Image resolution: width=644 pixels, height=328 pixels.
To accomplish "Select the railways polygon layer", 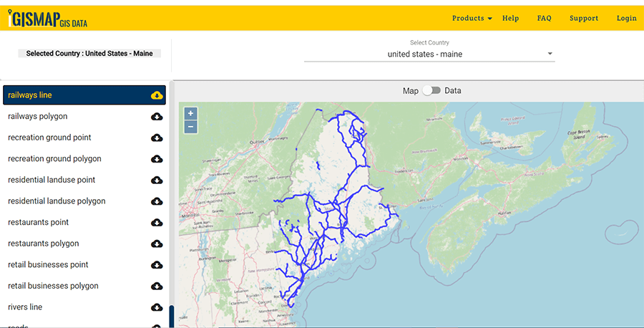I will (84, 116).
